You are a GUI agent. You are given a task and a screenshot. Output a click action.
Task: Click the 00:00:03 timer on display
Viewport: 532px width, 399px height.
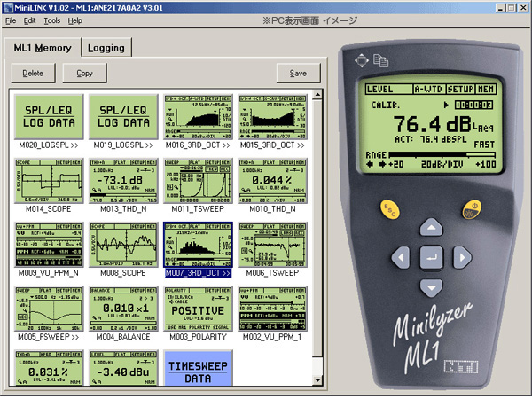[474, 105]
